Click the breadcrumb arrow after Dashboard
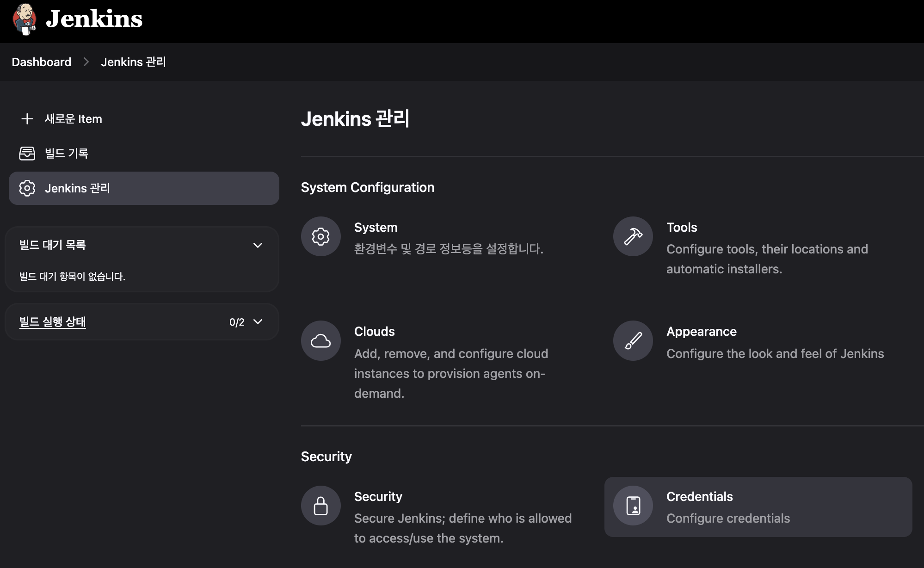 (x=86, y=62)
